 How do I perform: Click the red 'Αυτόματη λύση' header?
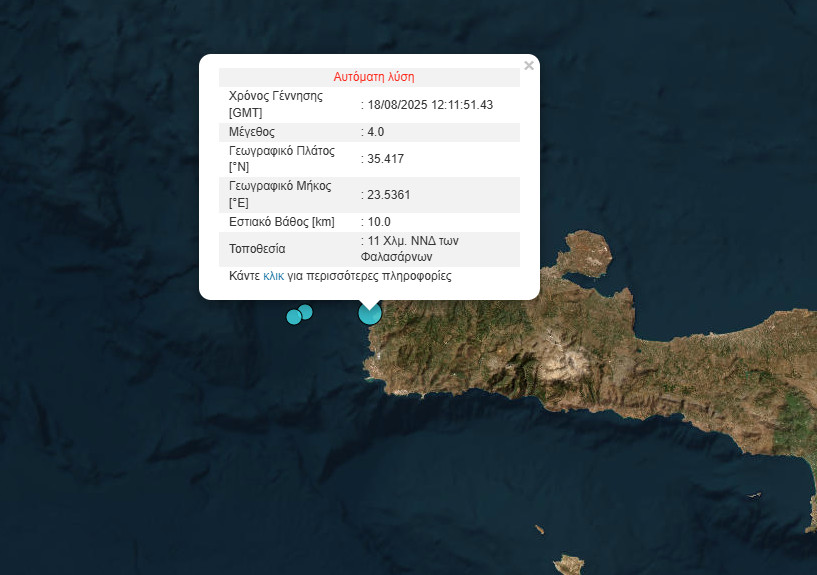click(x=373, y=76)
